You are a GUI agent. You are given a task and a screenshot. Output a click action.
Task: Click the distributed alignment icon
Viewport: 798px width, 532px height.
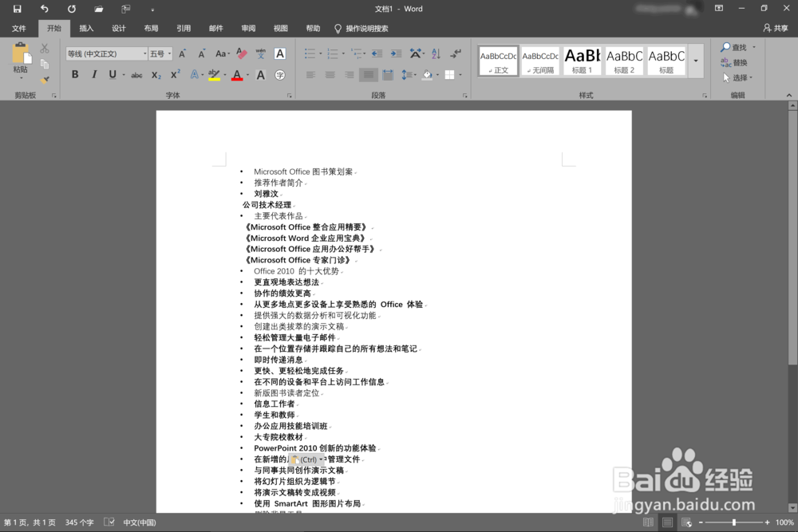click(388, 75)
